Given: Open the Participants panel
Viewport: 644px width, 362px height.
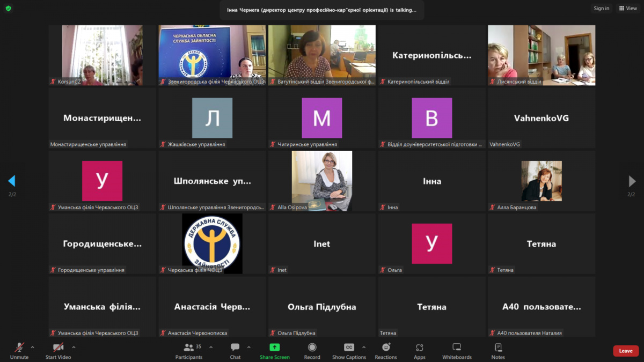Looking at the screenshot, I should (x=189, y=351).
